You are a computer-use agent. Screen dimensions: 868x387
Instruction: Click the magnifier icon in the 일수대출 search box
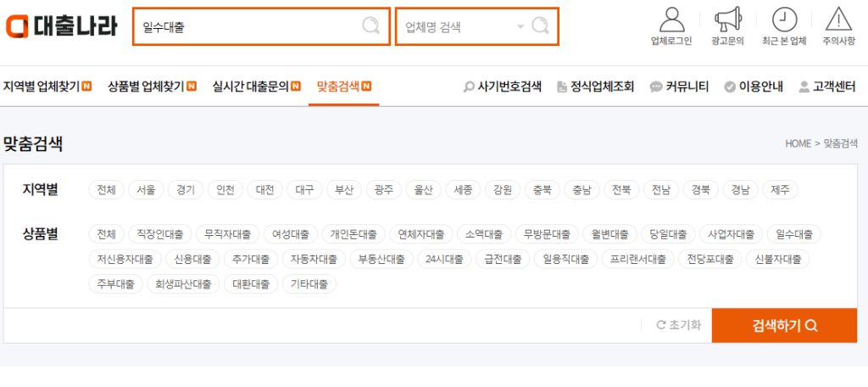(x=371, y=26)
